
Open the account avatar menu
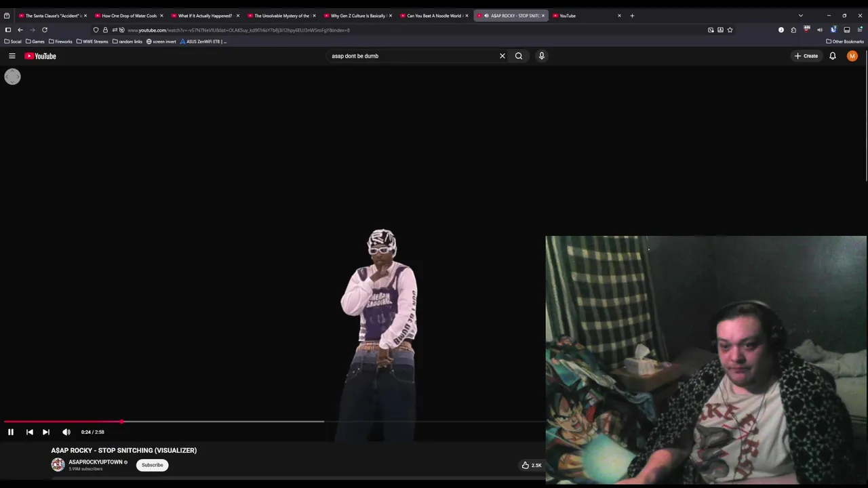click(x=852, y=56)
